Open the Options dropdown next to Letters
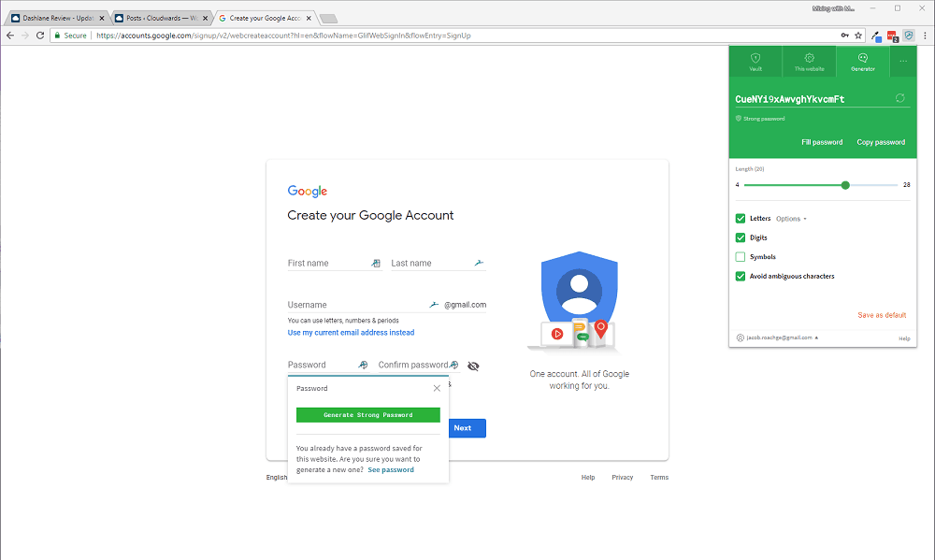 pos(790,218)
